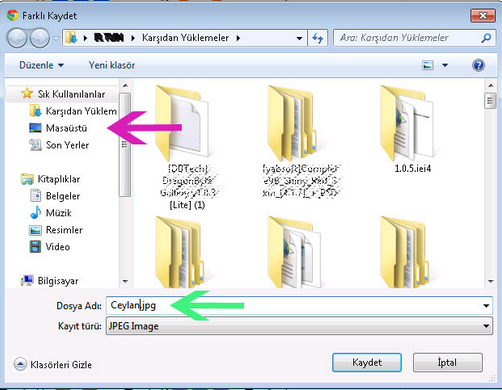Image resolution: width=502 pixels, height=390 pixels.
Task: Open the Müzik library
Action: coord(59,213)
